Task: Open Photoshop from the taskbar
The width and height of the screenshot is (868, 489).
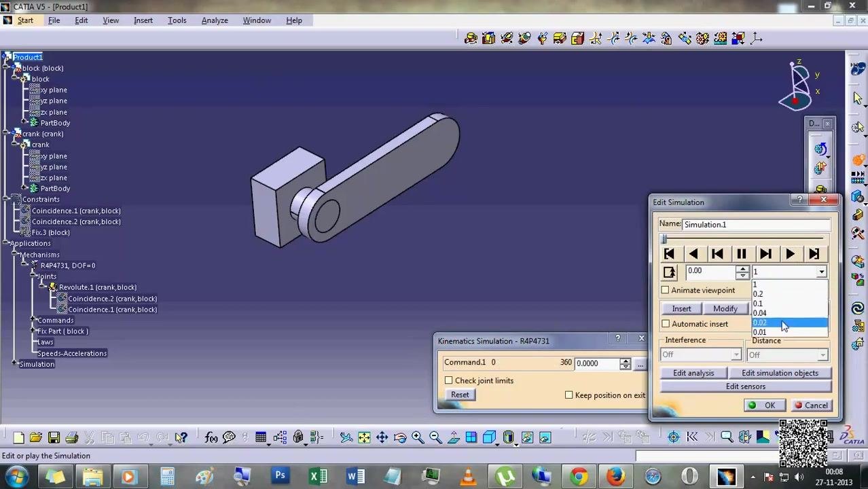Action: point(280,476)
